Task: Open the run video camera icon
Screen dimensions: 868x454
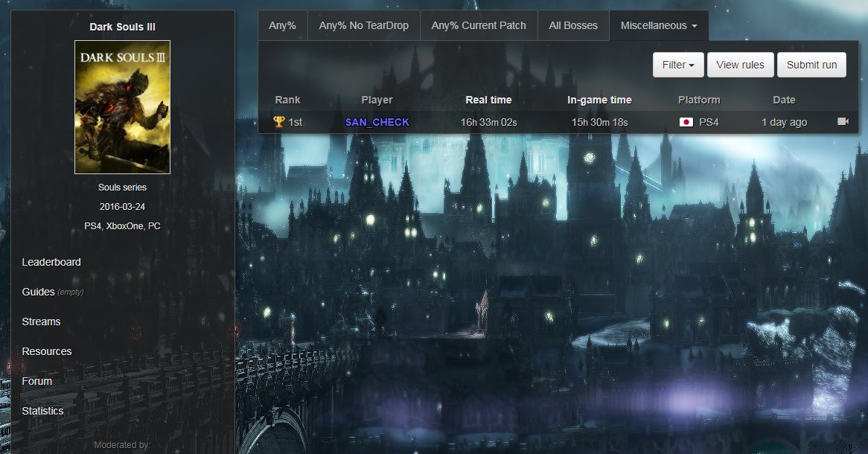Action: [843, 121]
